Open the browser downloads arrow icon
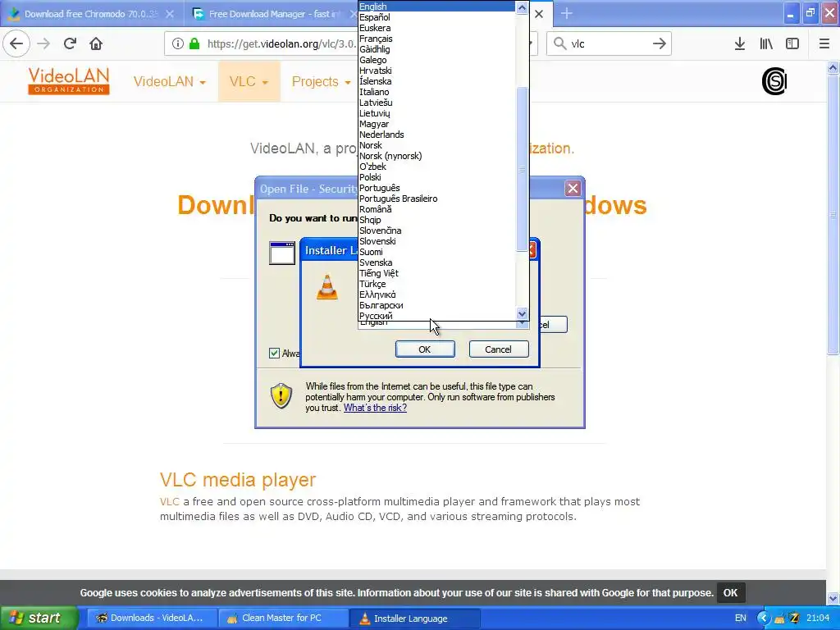Image resolution: width=840 pixels, height=630 pixels. point(740,43)
